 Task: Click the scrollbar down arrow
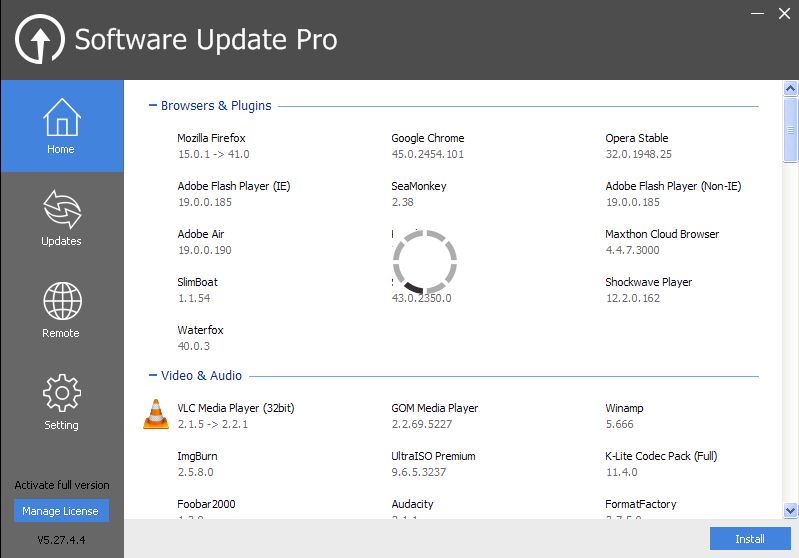point(790,510)
